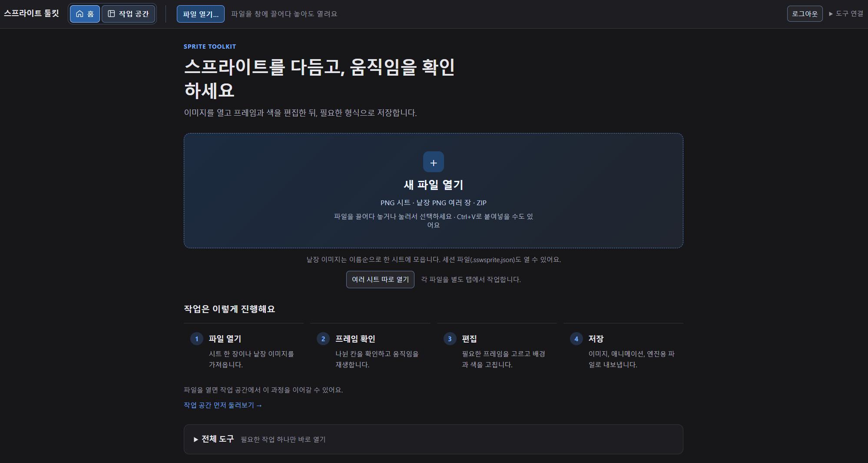Click the home icon in the 홈 tab

coord(80,14)
